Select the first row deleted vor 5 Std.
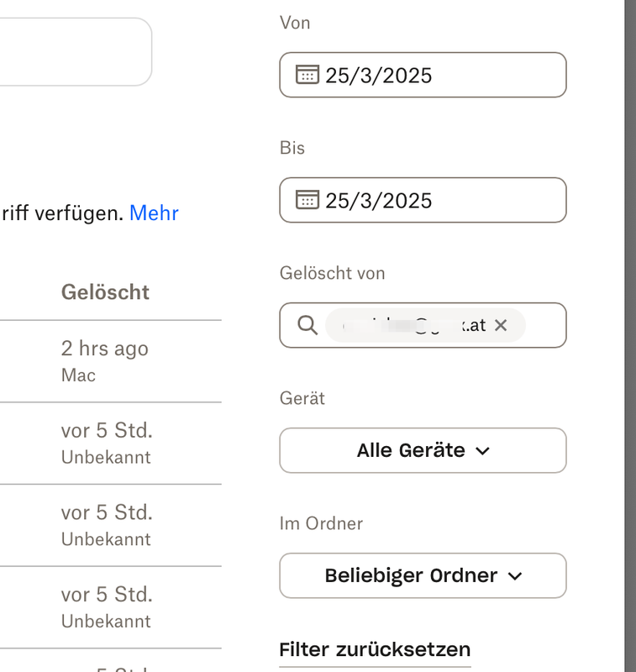Viewport: 636px width, 672px height. (106, 431)
